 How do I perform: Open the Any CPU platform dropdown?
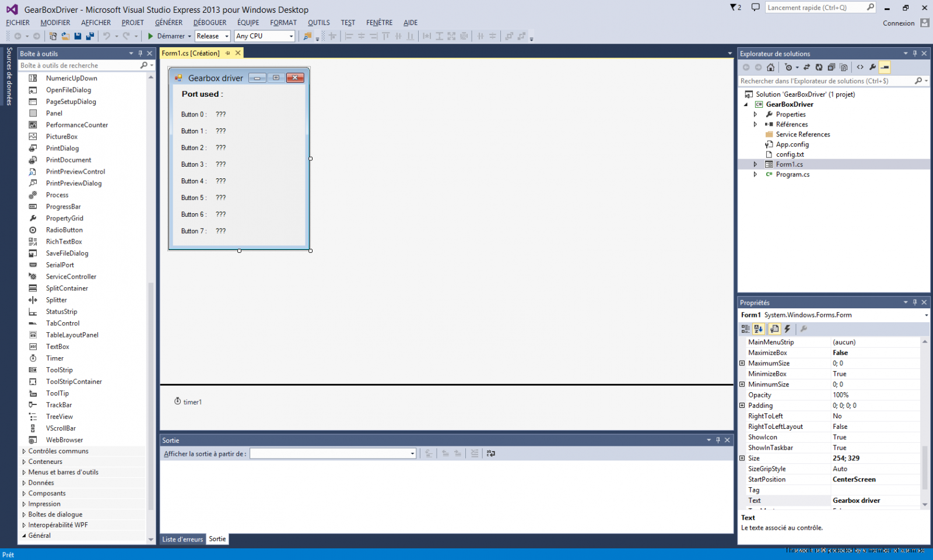[x=265, y=36]
